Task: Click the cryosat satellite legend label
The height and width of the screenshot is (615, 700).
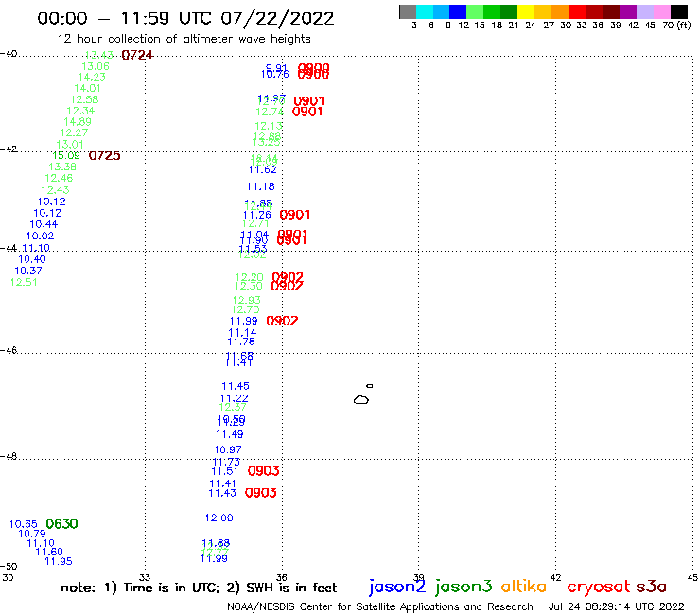Action: click(599, 587)
